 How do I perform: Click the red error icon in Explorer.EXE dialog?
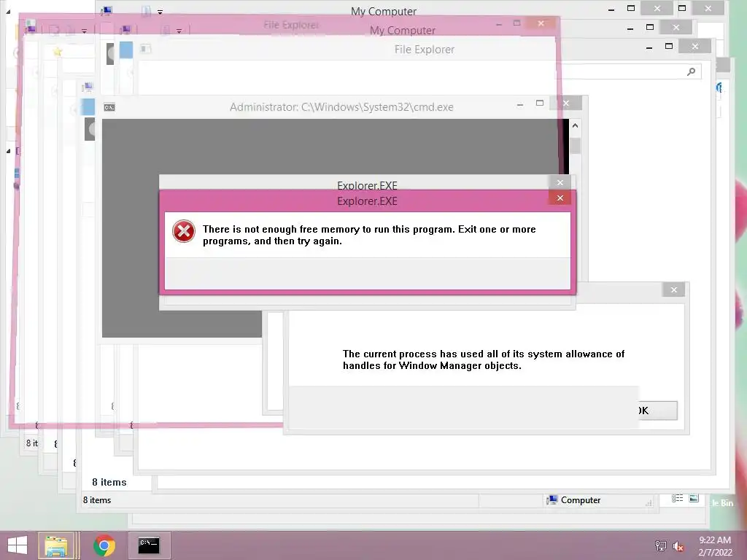(183, 231)
